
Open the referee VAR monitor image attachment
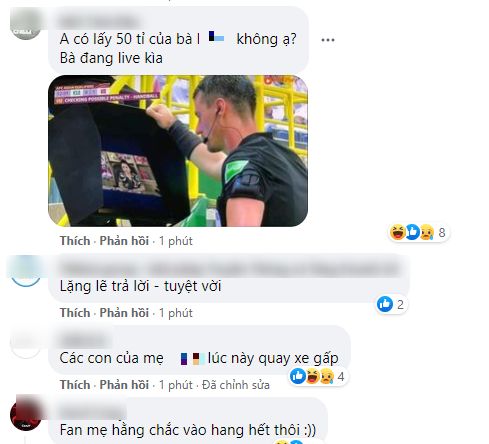[x=178, y=151]
